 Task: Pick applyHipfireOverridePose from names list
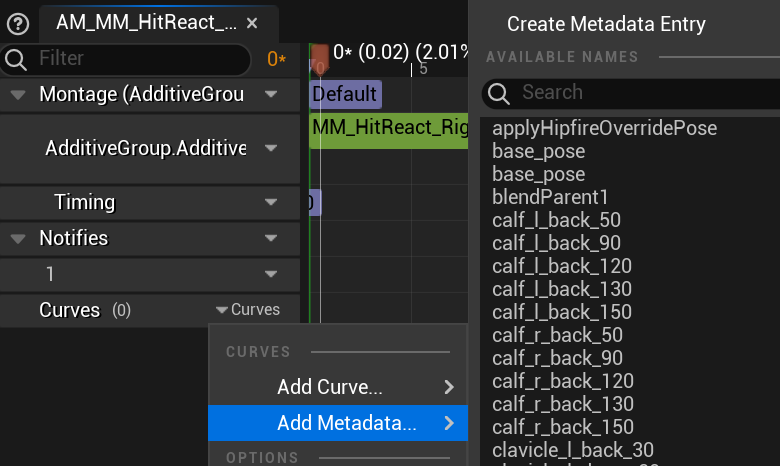pos(604,128)
